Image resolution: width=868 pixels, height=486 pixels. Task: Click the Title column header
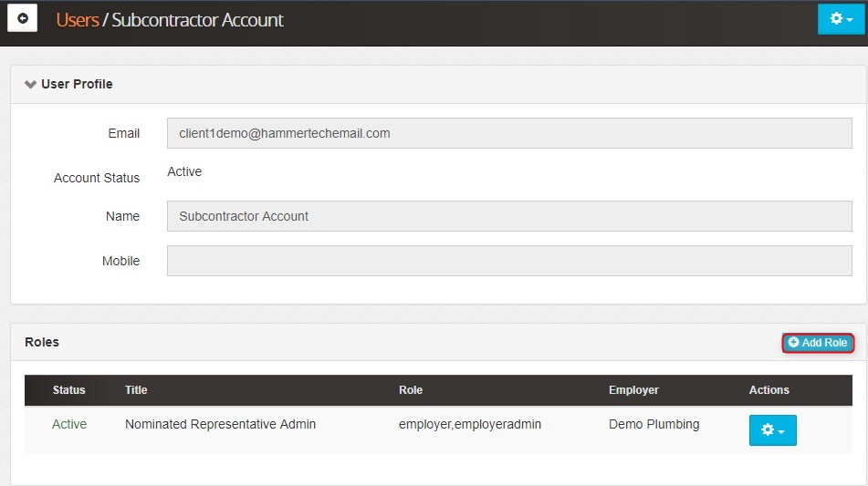click(x=136, y=390)
